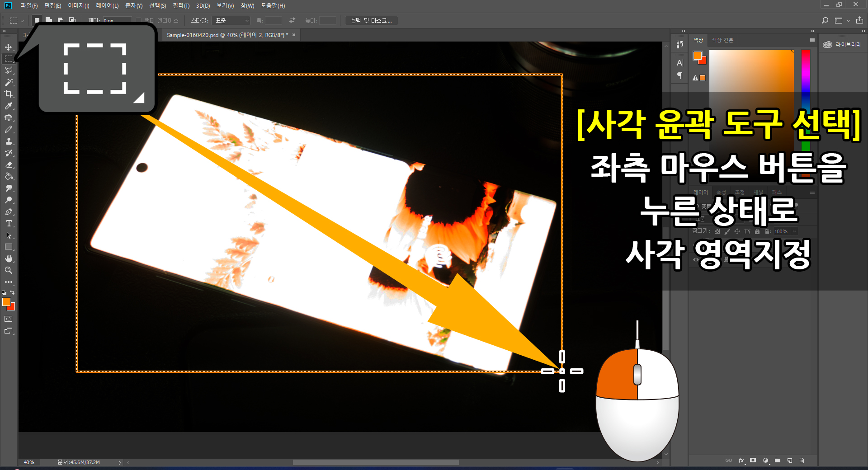Select the Smudge tool
The height and width of the screenshot is (470, 868).
point(9,188)
